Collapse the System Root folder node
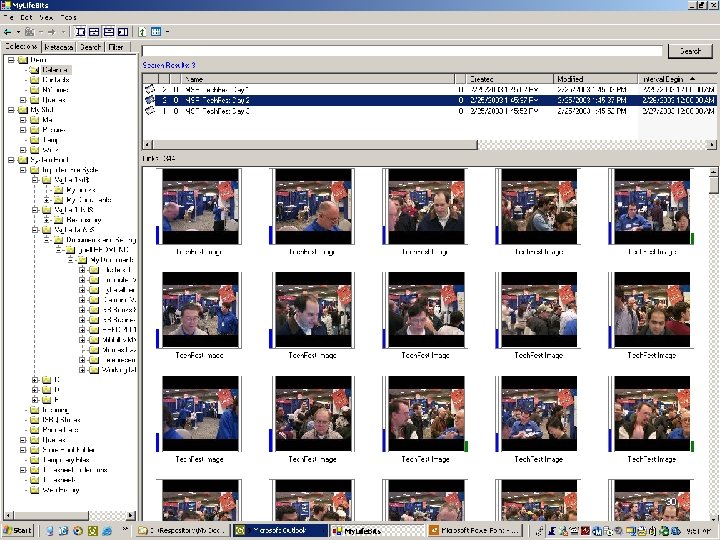Image resolution: width=720 pixels, height=540 pixels. 11,160
